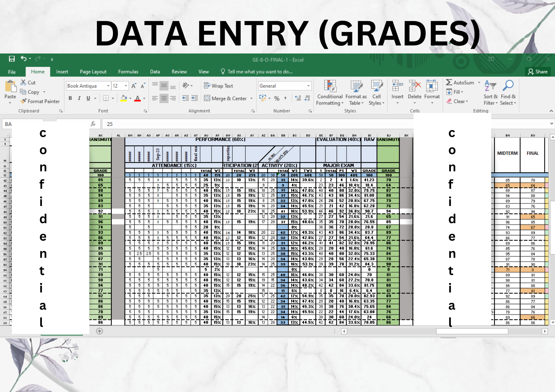Open Conditional Formatting icon
This screenshot has width=555, height=392.
coord(330,86)
